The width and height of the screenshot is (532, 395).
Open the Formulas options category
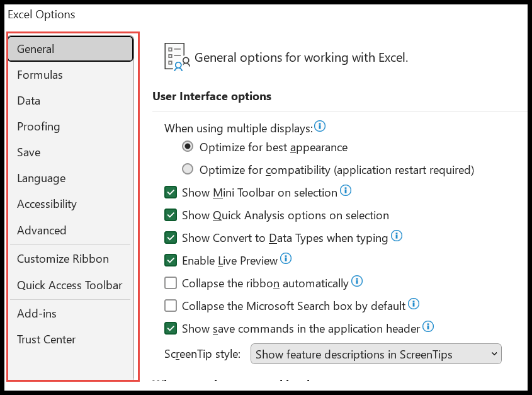[x=40, y=75]
